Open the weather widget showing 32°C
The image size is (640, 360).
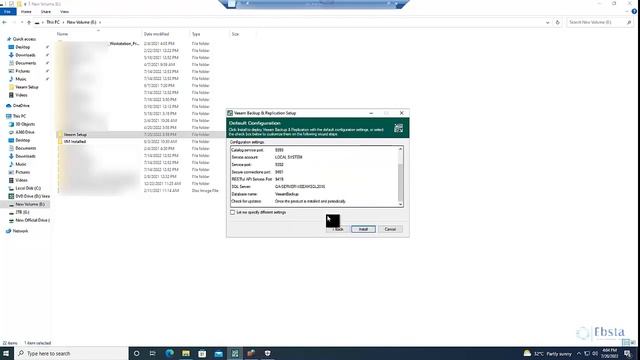point(547,353)
